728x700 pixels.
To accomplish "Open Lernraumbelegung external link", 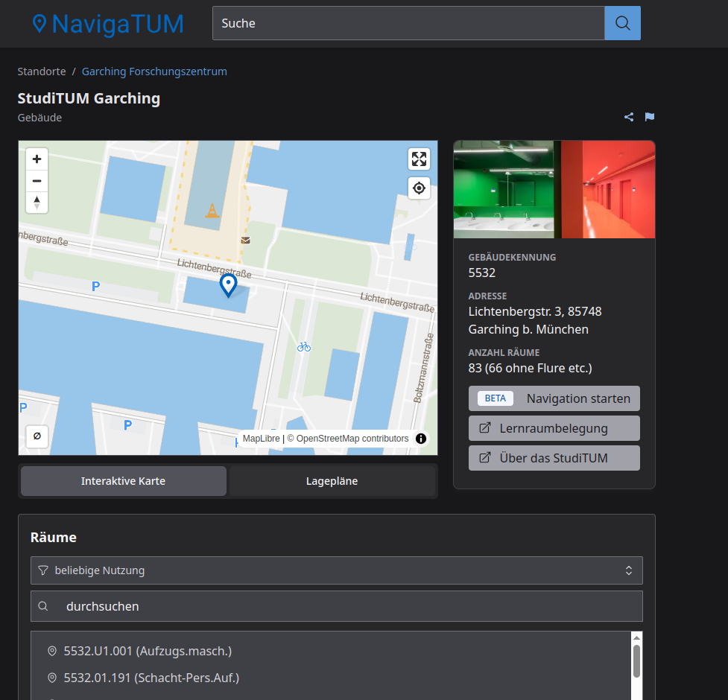I will click(x=554, y=428).
